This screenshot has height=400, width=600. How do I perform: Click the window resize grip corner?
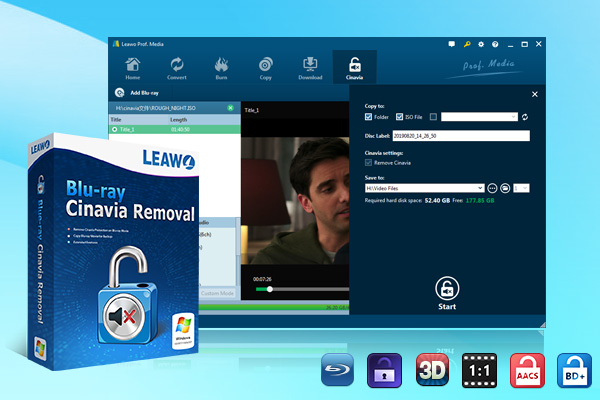pos(542,325)
